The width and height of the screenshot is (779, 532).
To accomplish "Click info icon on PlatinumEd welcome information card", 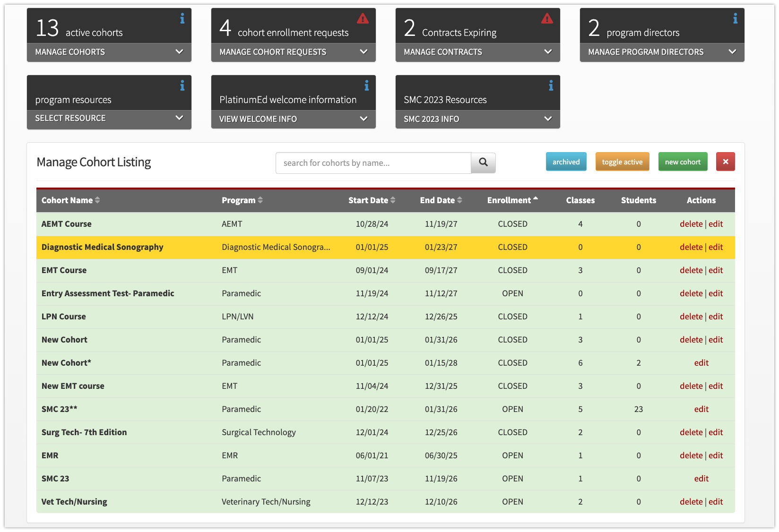I will coord(366,86).
